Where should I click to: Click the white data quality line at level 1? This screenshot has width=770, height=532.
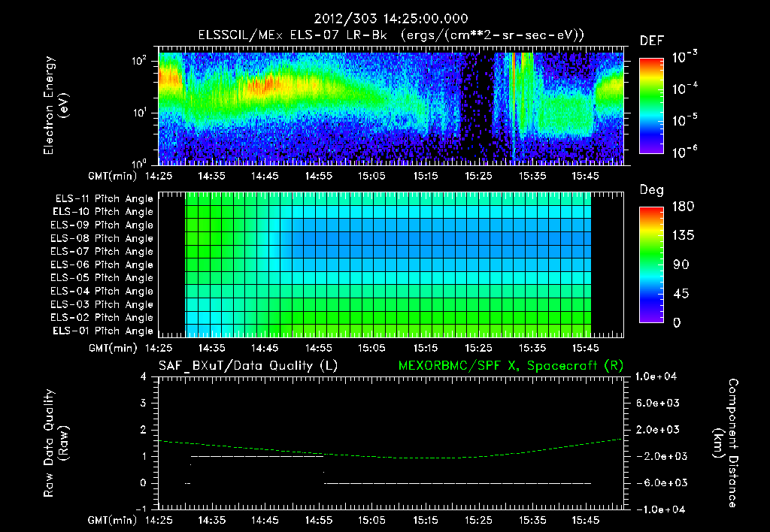point(257,456)
